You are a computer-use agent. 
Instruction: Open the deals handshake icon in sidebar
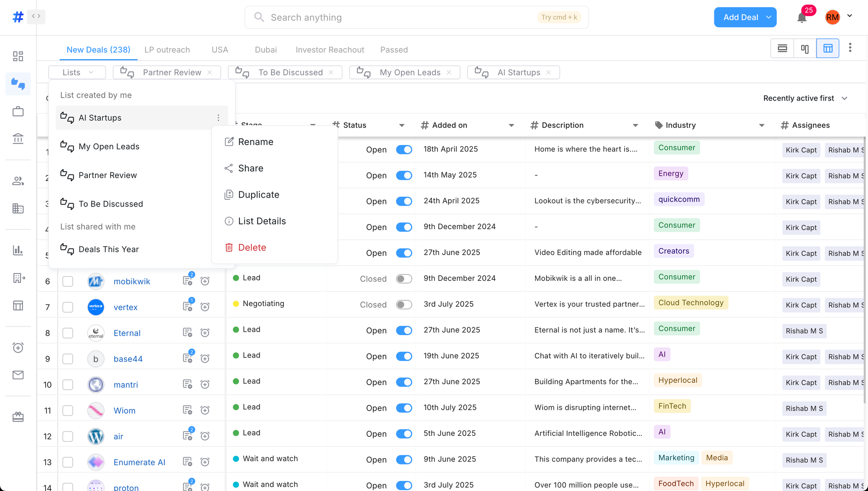pyautogui.click(x=18, y=84)
